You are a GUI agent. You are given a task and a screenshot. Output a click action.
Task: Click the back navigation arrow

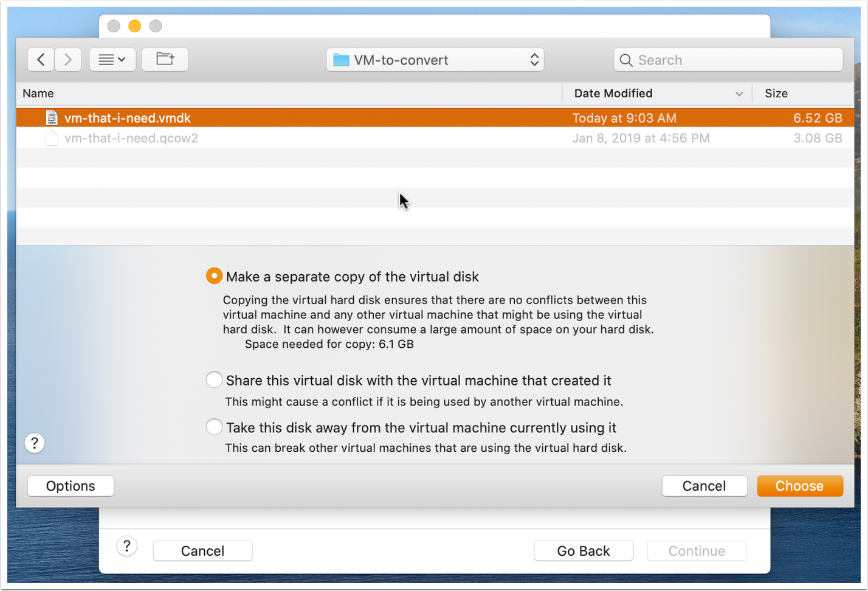click(41, 60)
